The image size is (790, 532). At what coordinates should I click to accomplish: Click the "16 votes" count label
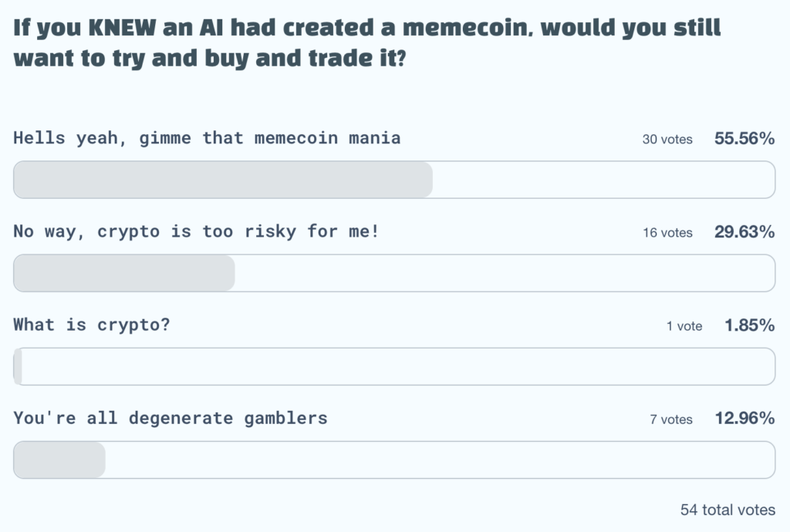tap(667, 234)
